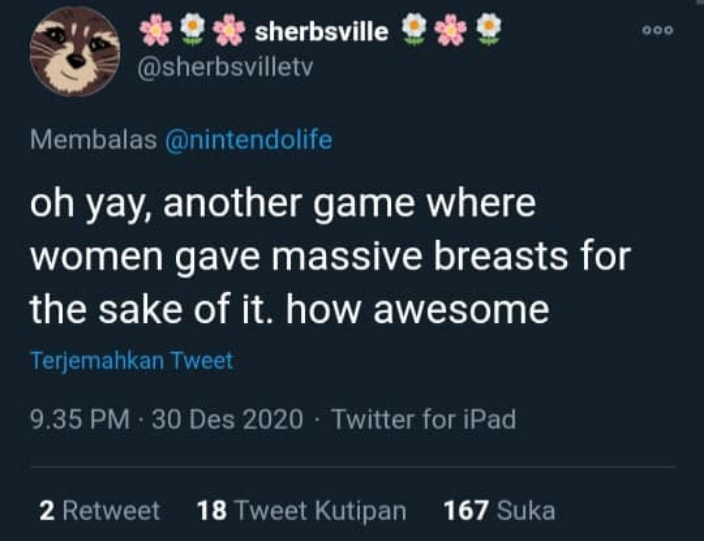
Task: Click the tweet body text
Action: [x=330, y=257]
